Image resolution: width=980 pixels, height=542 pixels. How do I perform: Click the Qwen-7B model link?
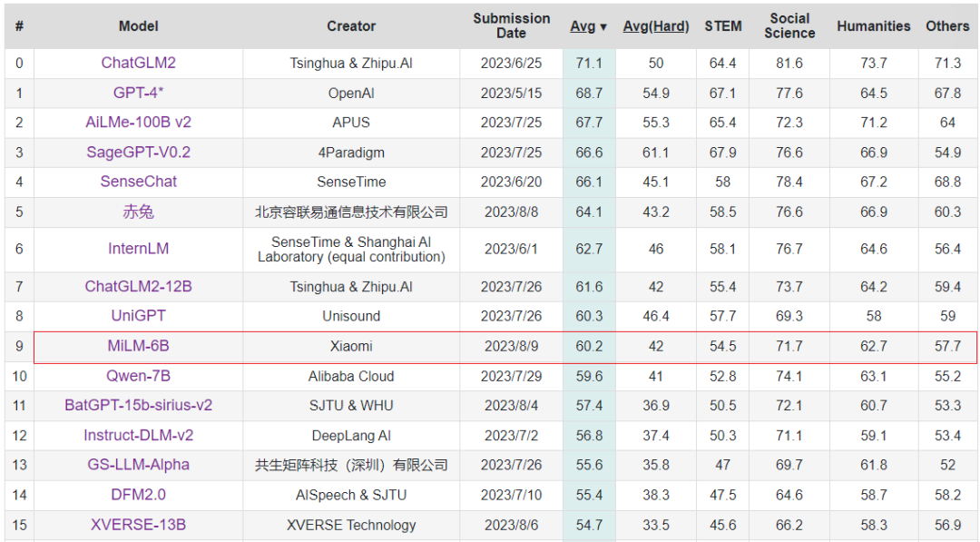coord(138,376)
